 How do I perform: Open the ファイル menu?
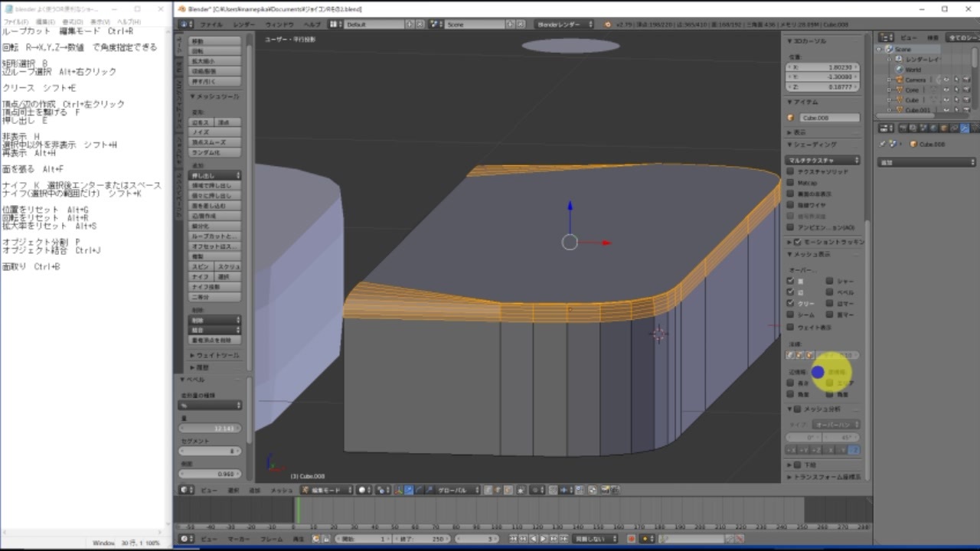click(211, 24)
